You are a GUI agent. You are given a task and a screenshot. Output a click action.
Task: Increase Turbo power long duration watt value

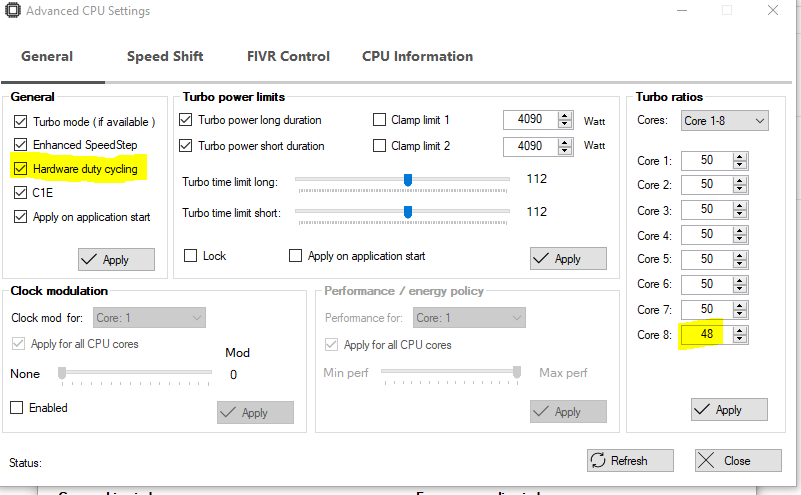point(565,115)
